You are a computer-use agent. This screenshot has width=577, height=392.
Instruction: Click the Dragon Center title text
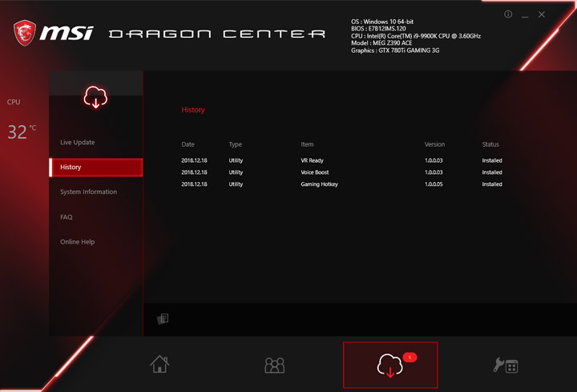click(x=217, y=34)
